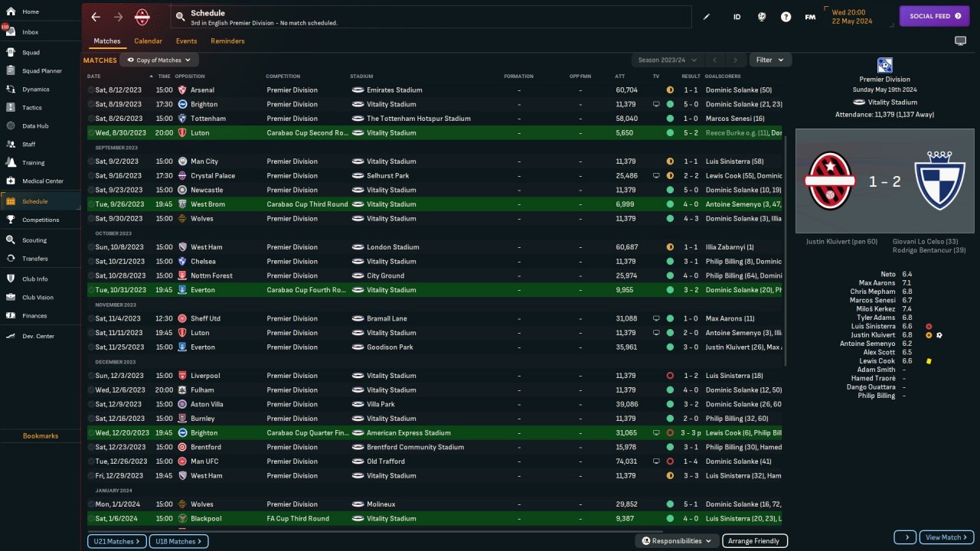The width and height of the screenshot is (980, 551).
Task: Click the search bar showing Schedule
Action: pyautogui.click(x=430, y=17)
